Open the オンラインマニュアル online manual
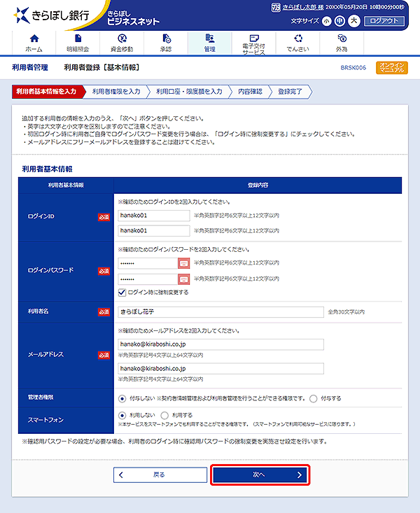The image size is (420, 513). (x=390, y=68)
